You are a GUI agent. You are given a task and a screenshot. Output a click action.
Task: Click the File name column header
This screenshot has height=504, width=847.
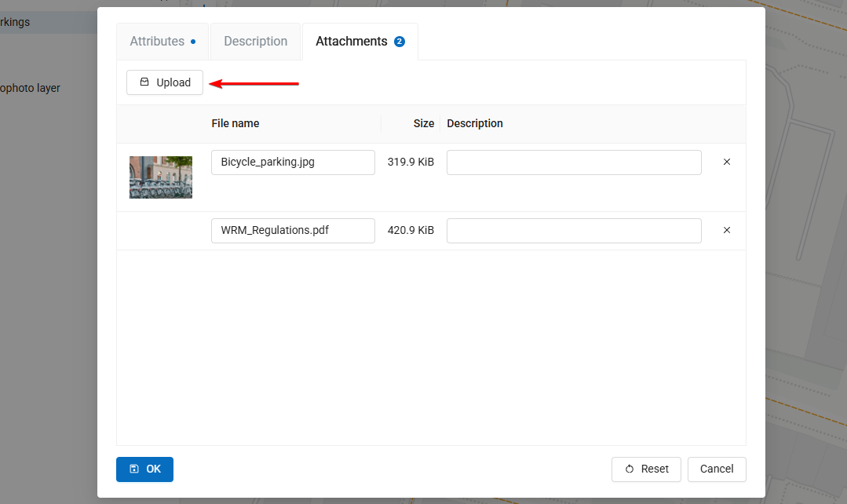[x=235, y=123]
